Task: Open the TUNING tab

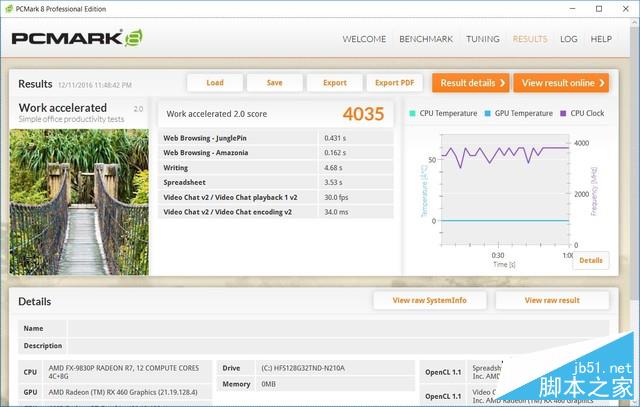Action: 482,39
